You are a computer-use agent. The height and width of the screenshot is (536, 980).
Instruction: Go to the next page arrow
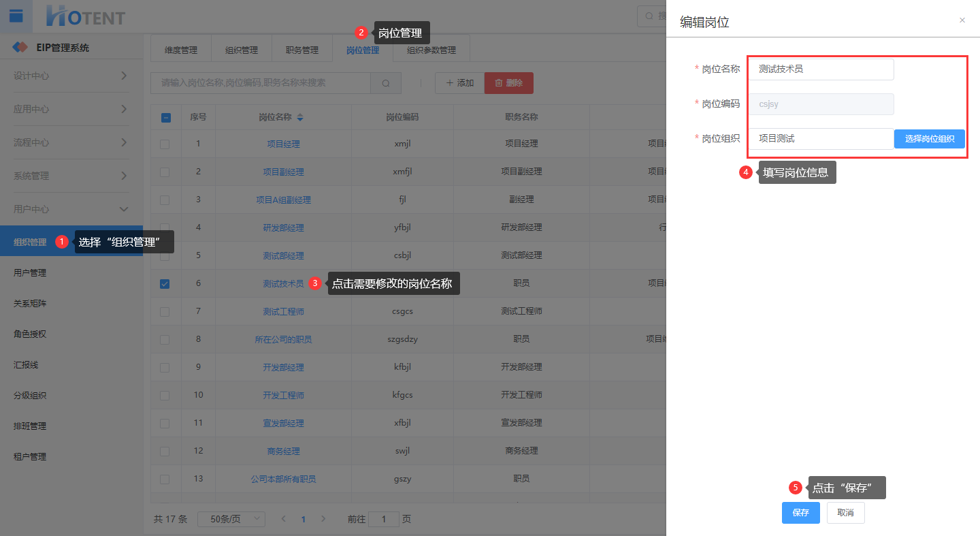tap(323, 519)
